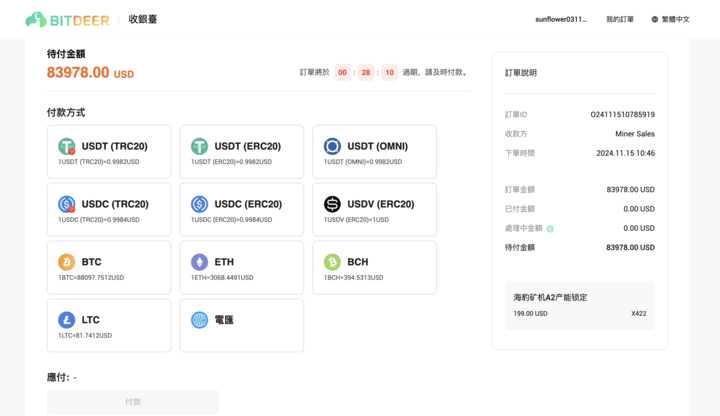Click the 電匯 globe icon
Image resolution: width=720 pixels, height=416 pixels.
[x=199, y=320]
